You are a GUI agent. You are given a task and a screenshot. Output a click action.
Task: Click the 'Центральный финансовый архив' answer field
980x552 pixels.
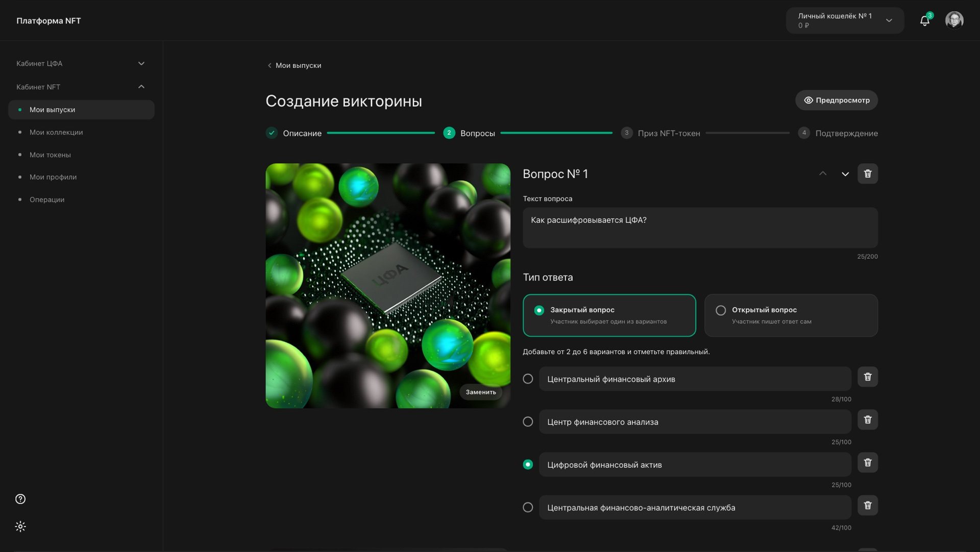click(695, 379)
